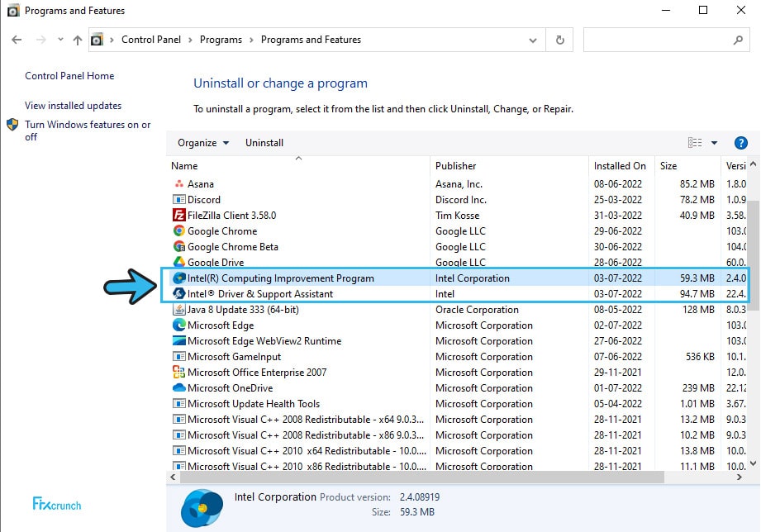761x532 pixels.
Task: Click the Control Panel breadcrumb
Action: click(151, 40)
